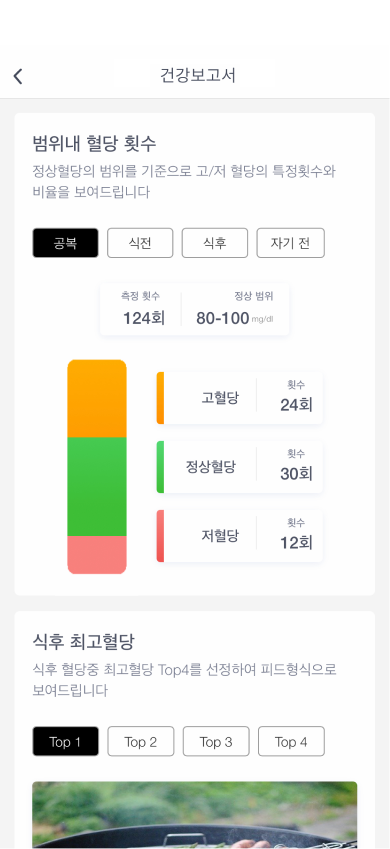Click the orange high glucose bar segment
390x849 pixels.
(x=97, y=398)
